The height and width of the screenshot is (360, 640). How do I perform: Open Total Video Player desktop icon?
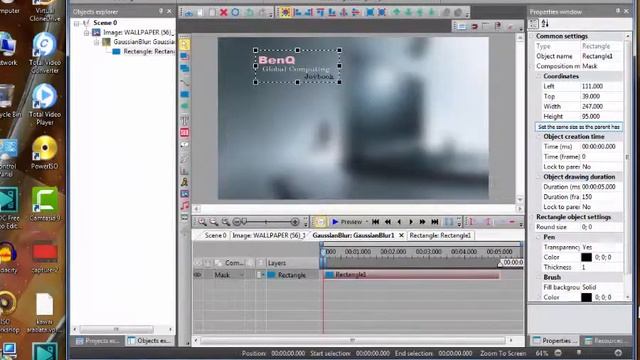[44, 104]
